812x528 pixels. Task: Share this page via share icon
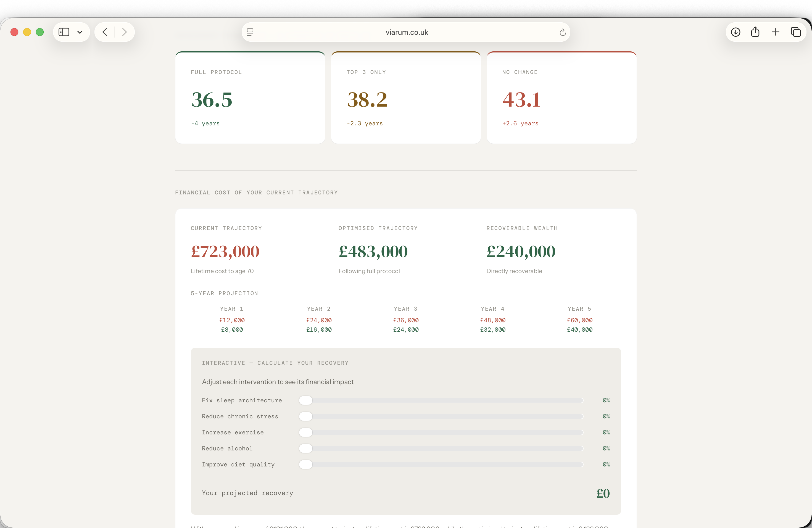(x=755, y=32)
